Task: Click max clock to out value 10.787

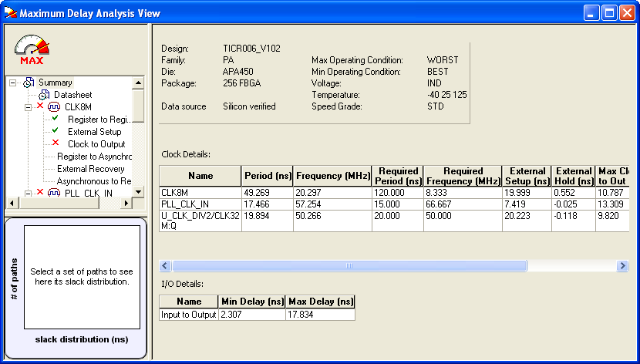Action: [x=612, y=193]
